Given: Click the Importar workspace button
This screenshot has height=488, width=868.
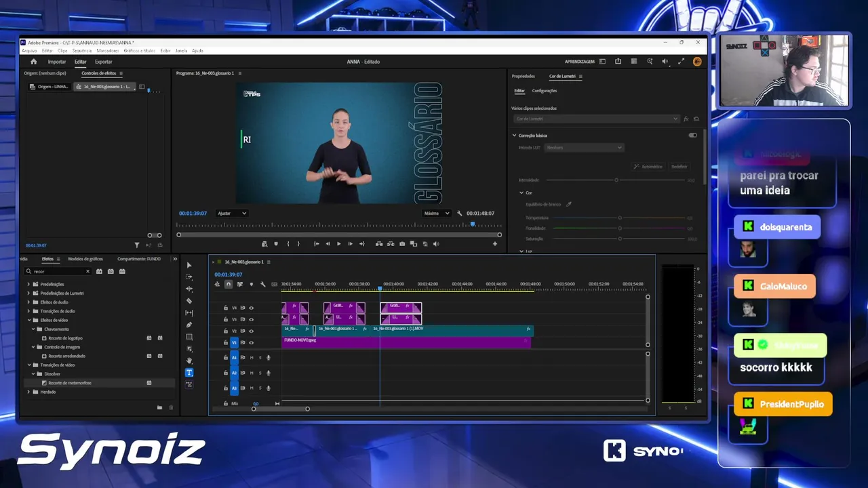Looking at the screenshot, I should [57, 62].
